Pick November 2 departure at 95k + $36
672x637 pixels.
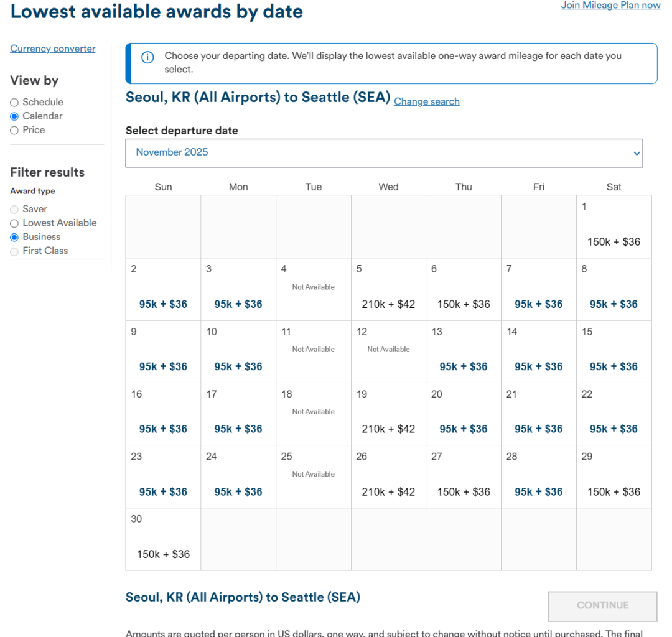click(x=163, y=304)
